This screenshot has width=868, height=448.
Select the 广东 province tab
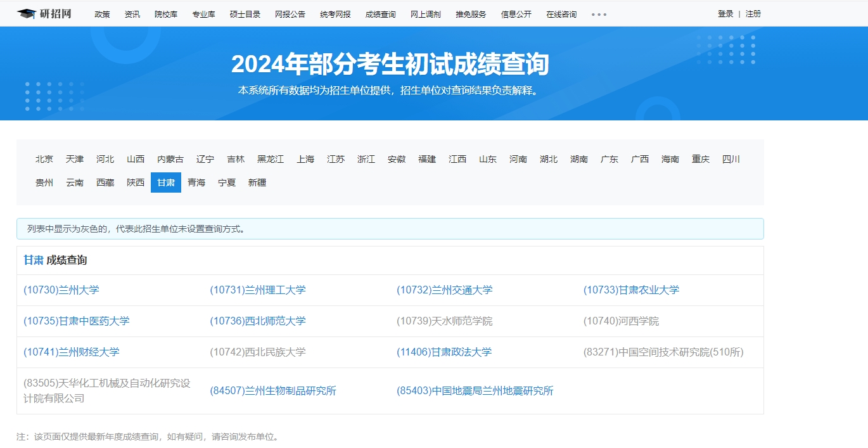coord(610,159)
